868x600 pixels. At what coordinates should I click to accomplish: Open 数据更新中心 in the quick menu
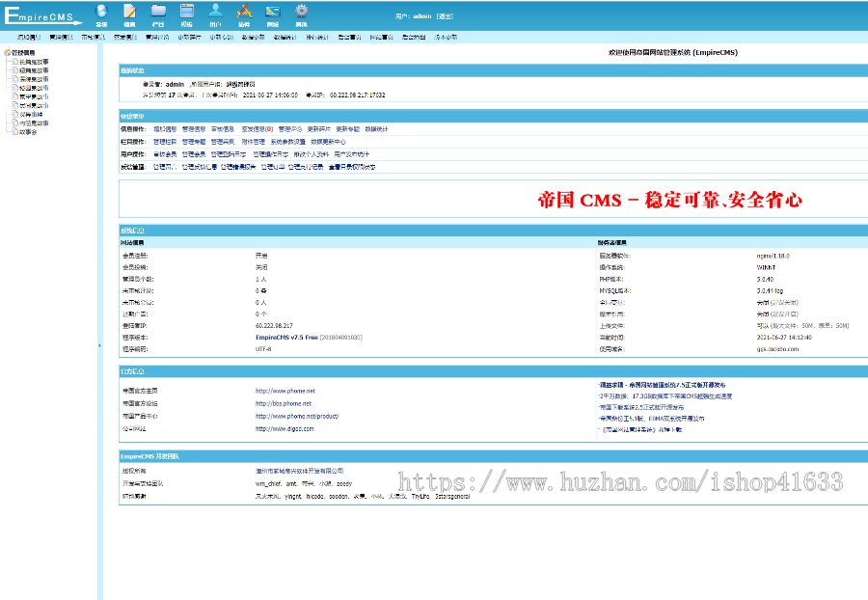(x=328, y=142)
